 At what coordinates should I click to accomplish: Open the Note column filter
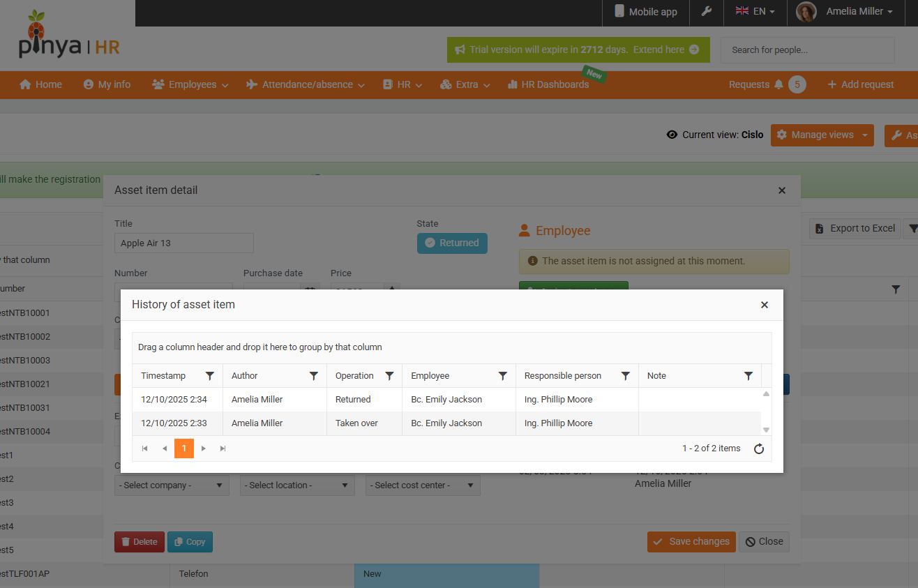(748, 376)
